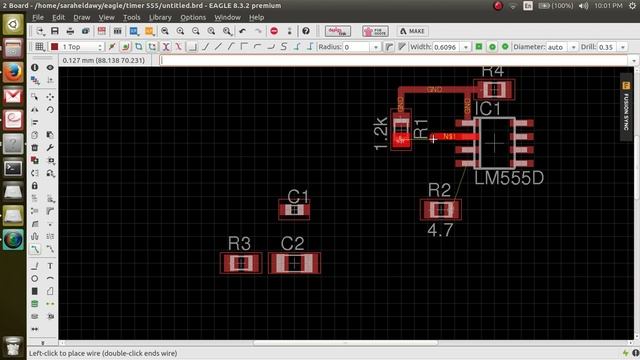Screen dimensions: 640x360
Task: Open the Tools menu
Action: (131, 17)
